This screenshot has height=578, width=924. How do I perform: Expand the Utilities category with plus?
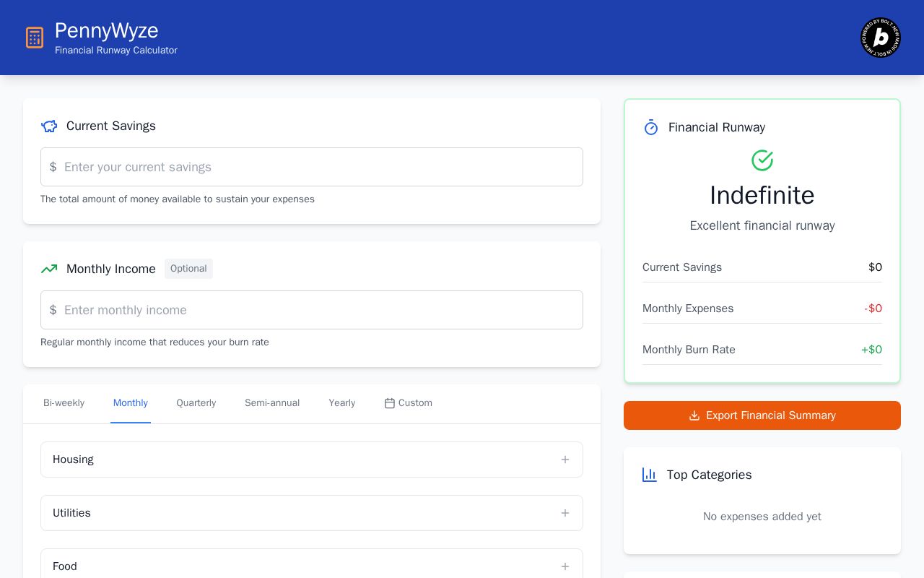tap(565, 513)
